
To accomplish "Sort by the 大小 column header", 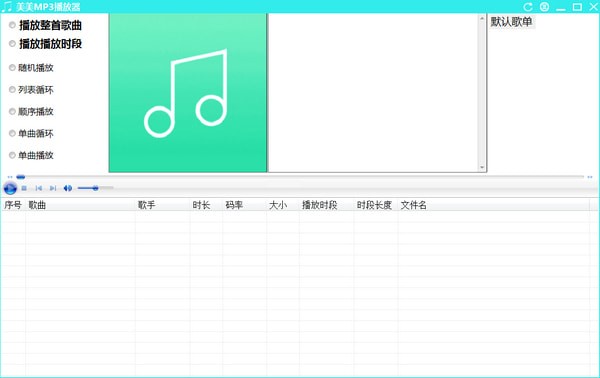I will [x=283, y=205].
